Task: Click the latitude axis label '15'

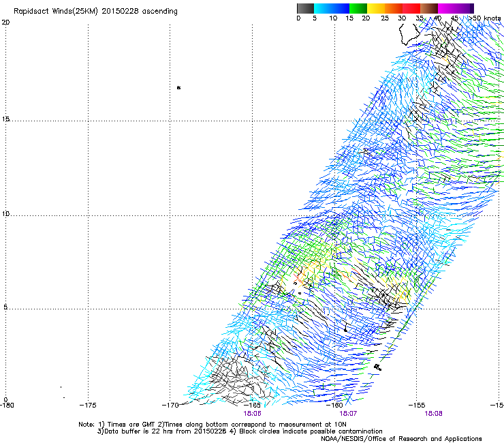Action: (x=5, y=119)
